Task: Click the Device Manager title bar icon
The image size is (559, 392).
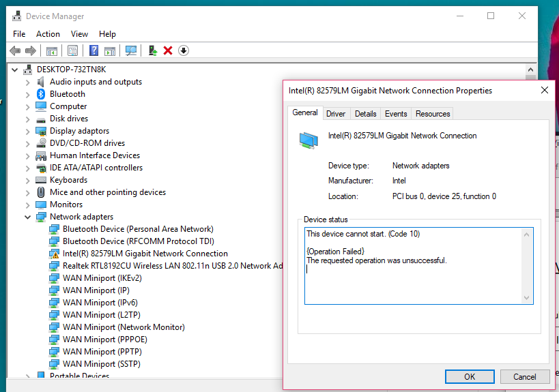Action: [x=17, y=16]
